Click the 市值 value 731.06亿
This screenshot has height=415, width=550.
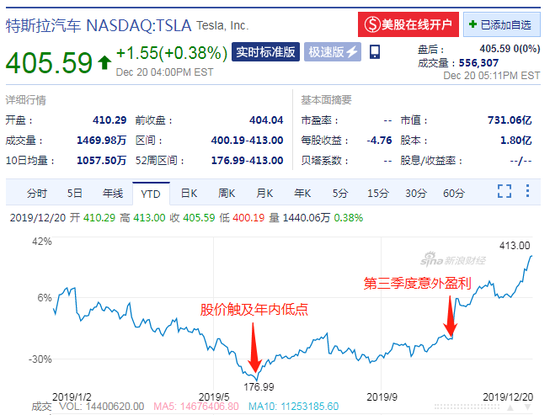[x=510, y=120]
